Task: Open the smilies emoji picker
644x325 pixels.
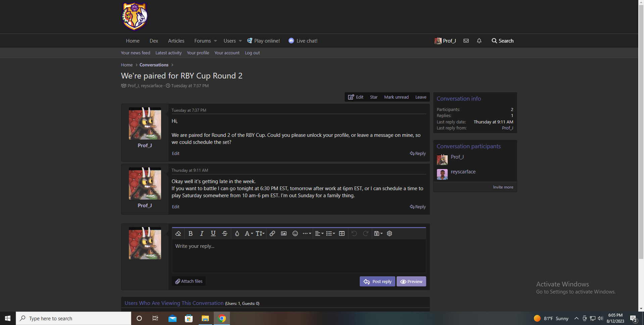Action: click(295, 234)
